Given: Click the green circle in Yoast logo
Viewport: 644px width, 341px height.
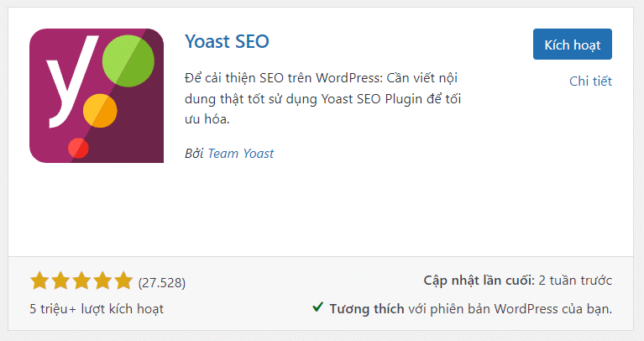Looking at the screenshot, I should pos(128,59).
